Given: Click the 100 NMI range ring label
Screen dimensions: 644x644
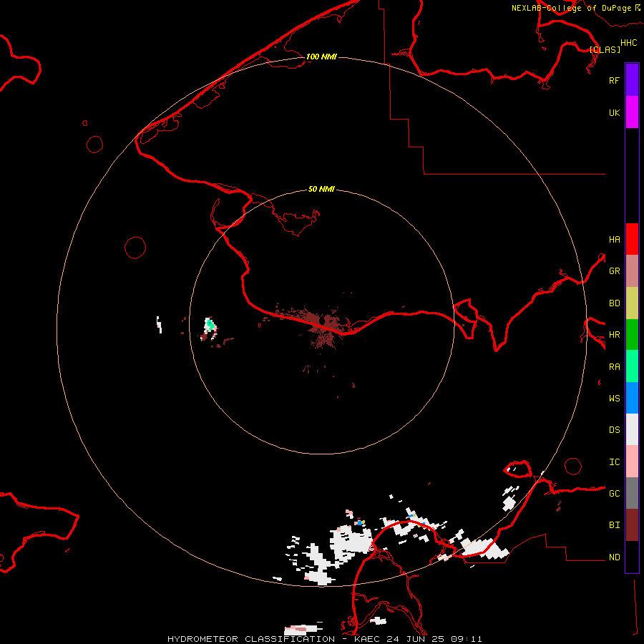Looking at the screenshot, I should tap(321, 57).
